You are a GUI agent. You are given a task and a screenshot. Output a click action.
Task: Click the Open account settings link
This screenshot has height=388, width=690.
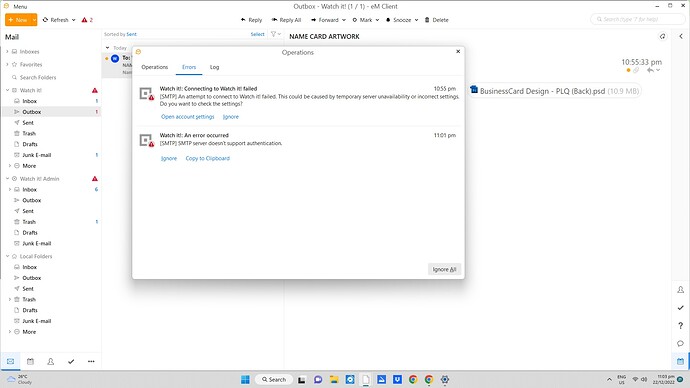point(187,117)
